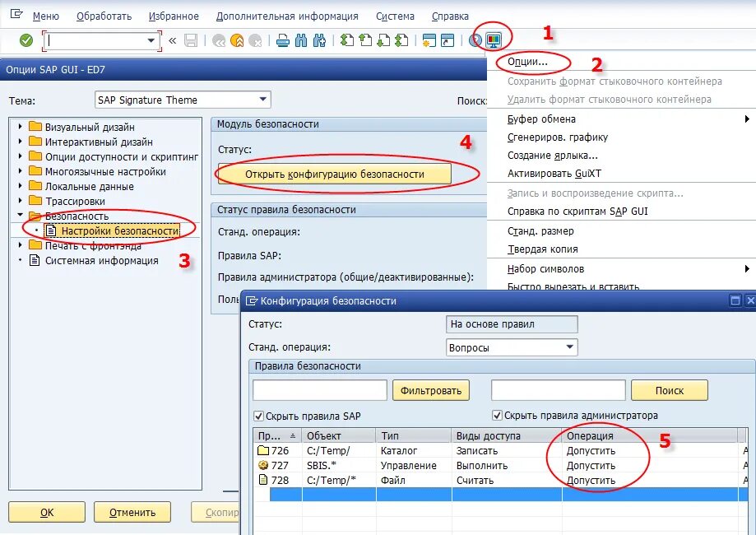Click the Create Shortcut toolbar icon

pyautogui.click(x=448, y=40)
